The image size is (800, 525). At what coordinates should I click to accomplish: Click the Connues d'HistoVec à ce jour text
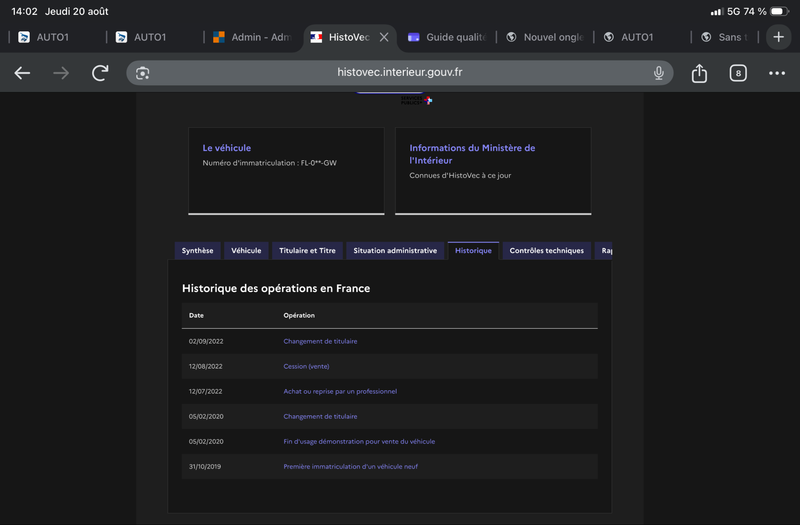(460, 175)
